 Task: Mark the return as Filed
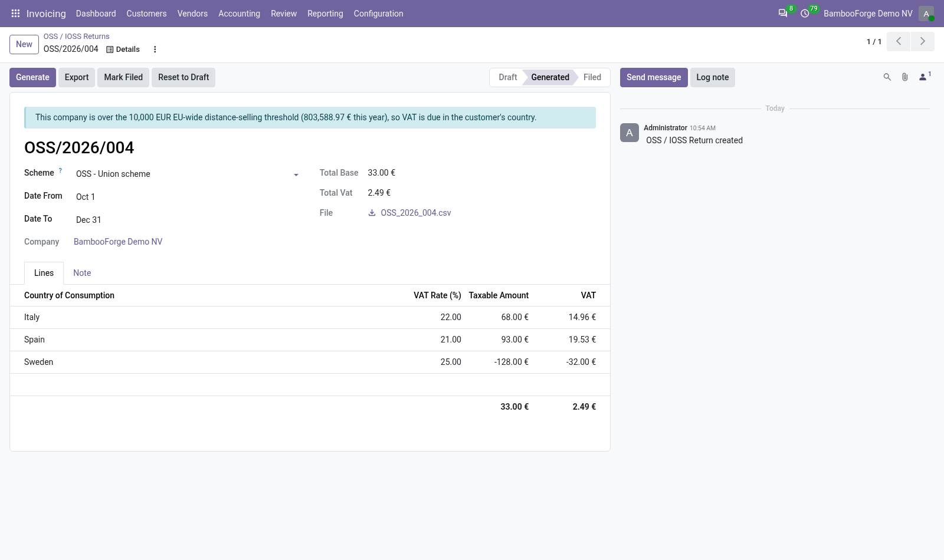coord(123,77)
